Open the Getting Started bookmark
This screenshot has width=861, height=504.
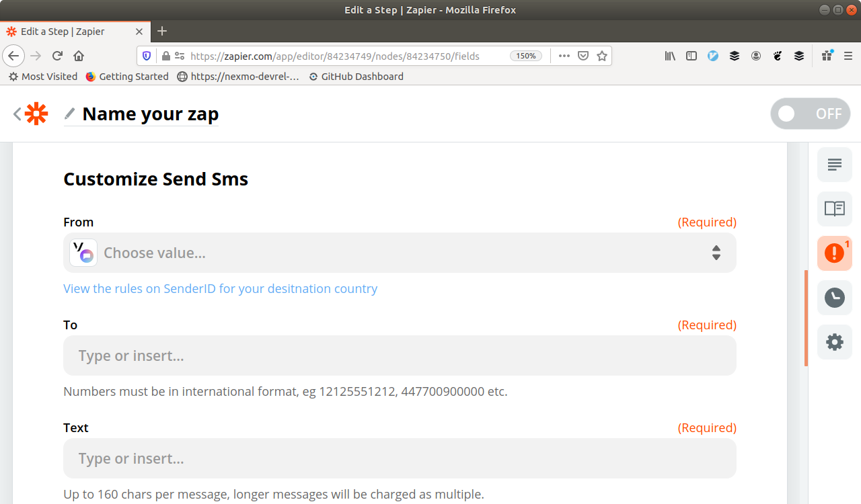coord(127,77)
